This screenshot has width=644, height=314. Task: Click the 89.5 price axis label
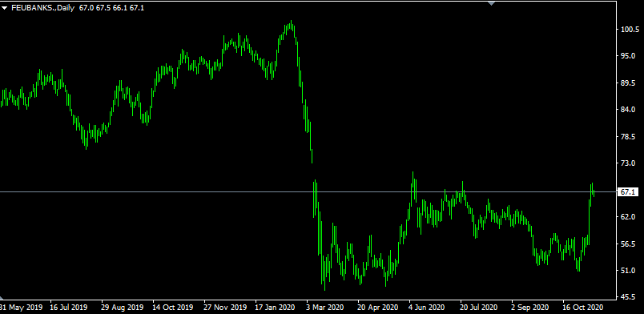[629, 83]
